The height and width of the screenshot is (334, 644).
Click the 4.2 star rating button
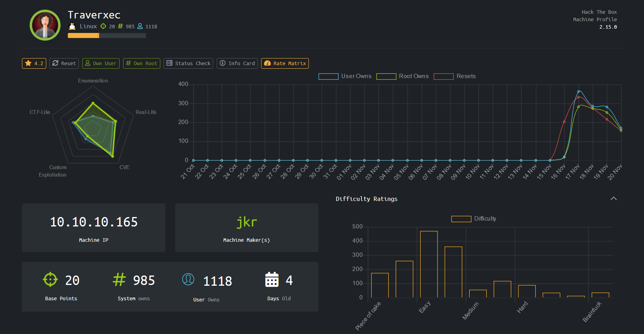tap(34, 63)
